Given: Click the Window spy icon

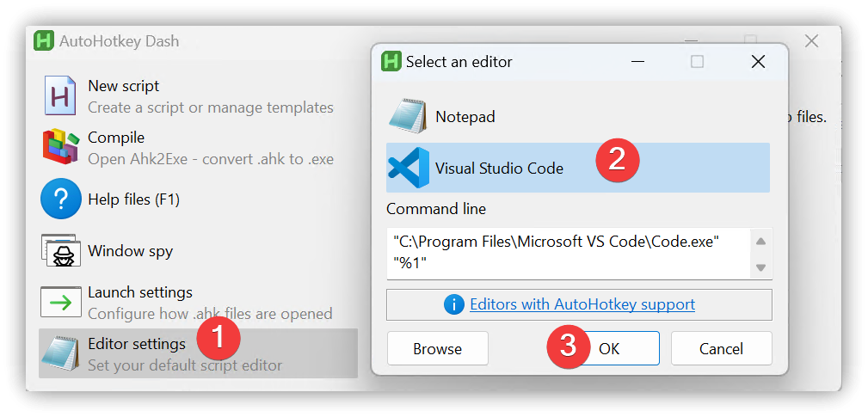Looking at the screenshot, I should tap(61, 250).
